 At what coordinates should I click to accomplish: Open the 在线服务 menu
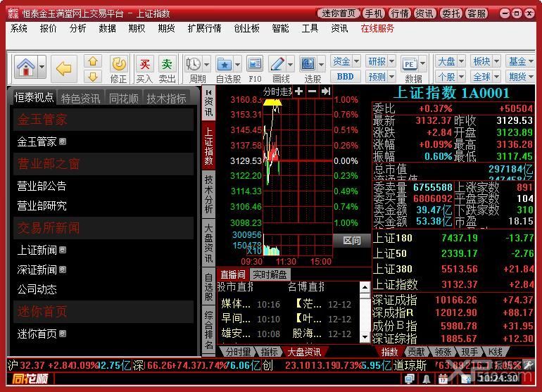click(377, 28)
